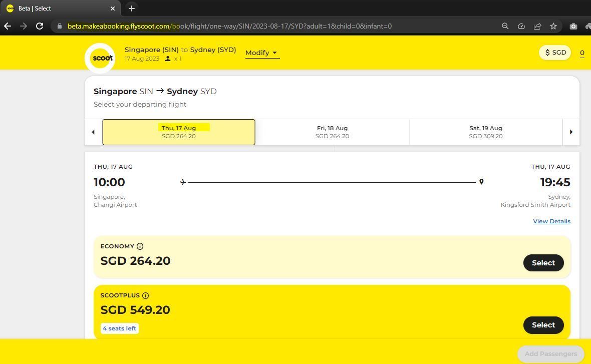Switch to the Fri, 18 Aug date tab
The height and width of the screenshot is (364, 591).
point(332,132)
